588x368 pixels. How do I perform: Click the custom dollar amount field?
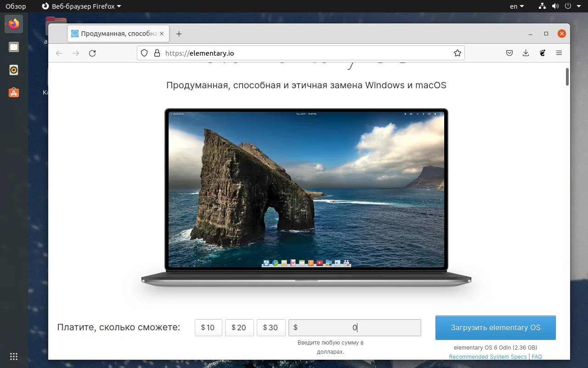(x=355, y=328)
